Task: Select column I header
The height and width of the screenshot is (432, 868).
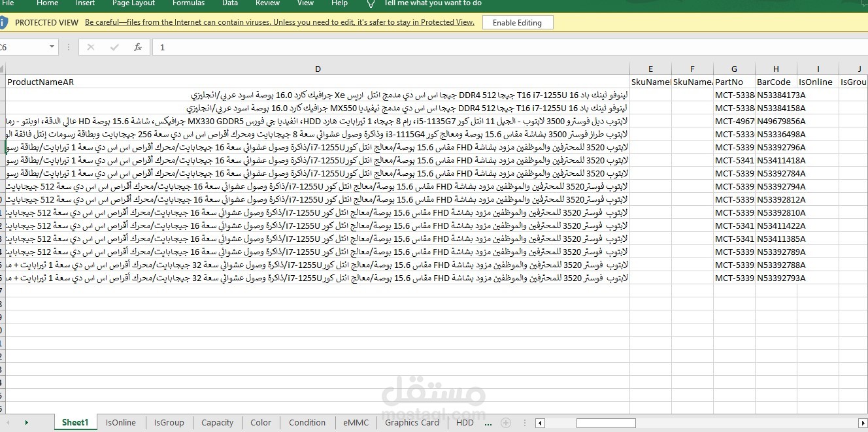Action: (818, 69)
